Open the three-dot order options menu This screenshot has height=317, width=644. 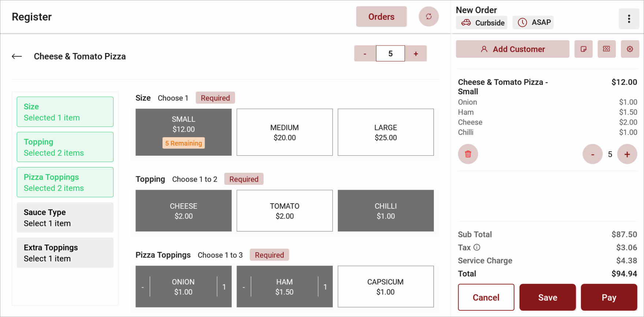coord(629,19)
